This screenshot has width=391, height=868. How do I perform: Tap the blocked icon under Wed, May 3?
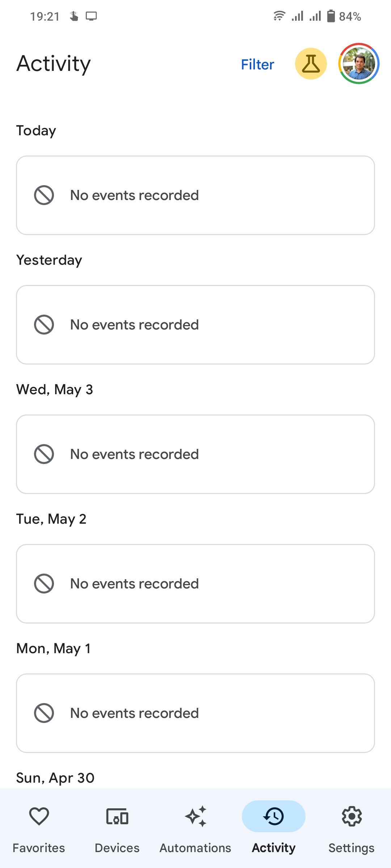(x=44, y=454)
